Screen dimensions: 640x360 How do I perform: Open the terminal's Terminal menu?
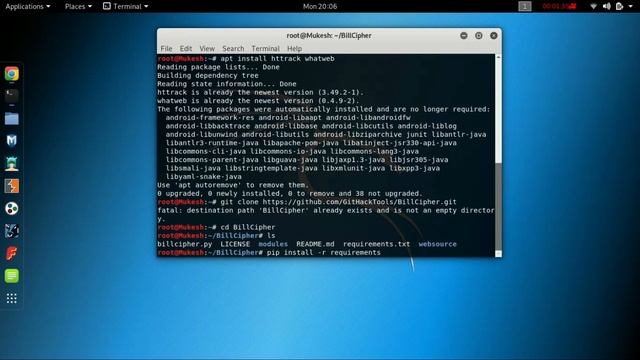pos(265,49)
